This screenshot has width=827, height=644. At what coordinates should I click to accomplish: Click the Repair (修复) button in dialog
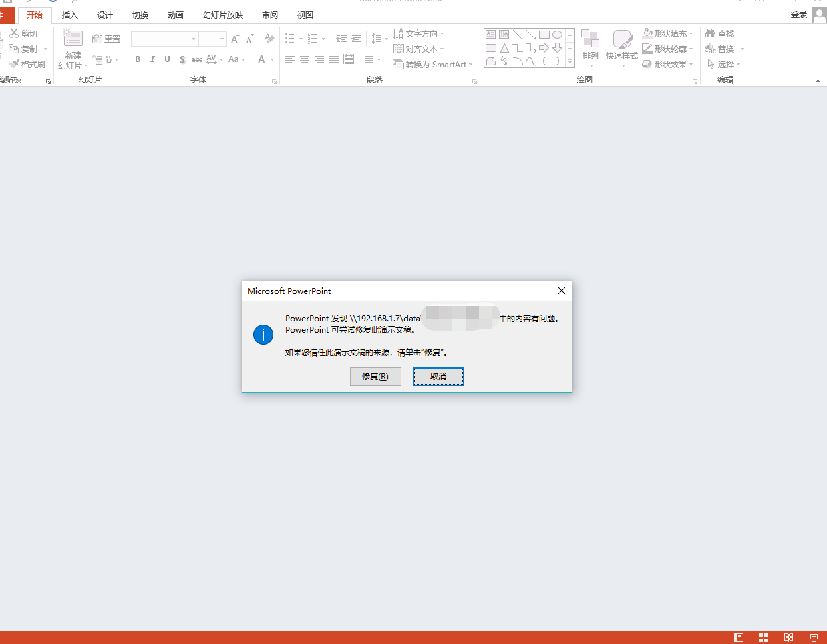[375, 377]
